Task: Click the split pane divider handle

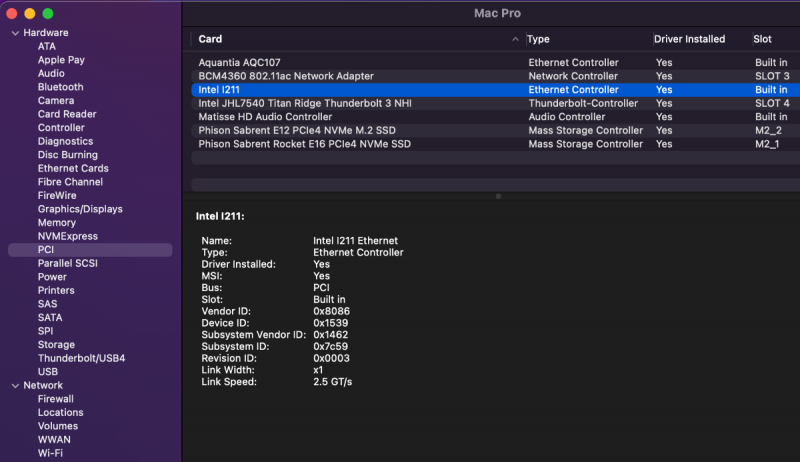Action: click(x=498, y=196)
